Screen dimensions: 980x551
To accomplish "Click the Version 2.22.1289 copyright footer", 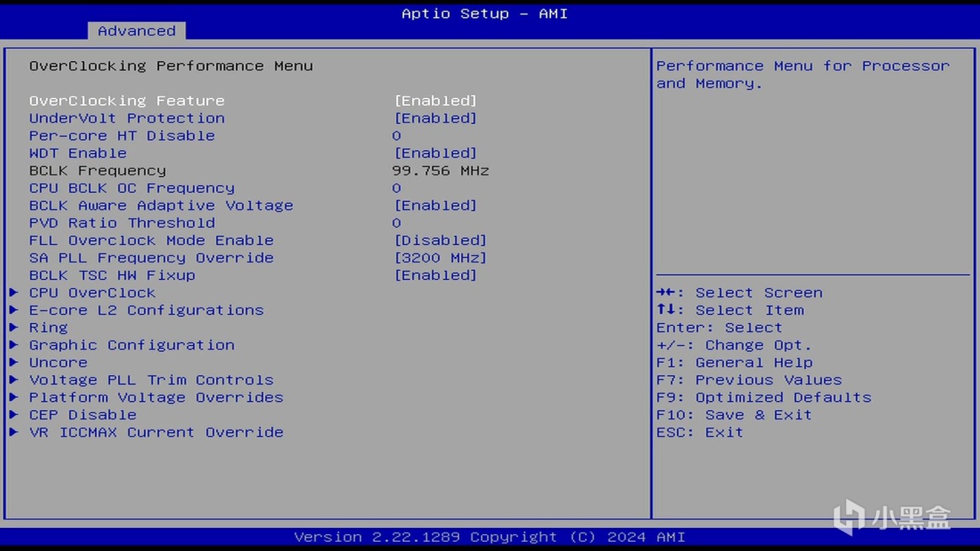I will 489,537.
